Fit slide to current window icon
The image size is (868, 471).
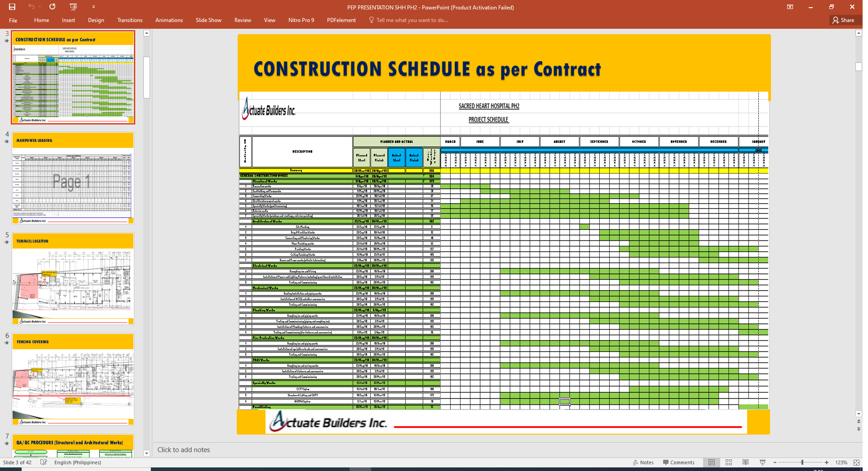856,462
